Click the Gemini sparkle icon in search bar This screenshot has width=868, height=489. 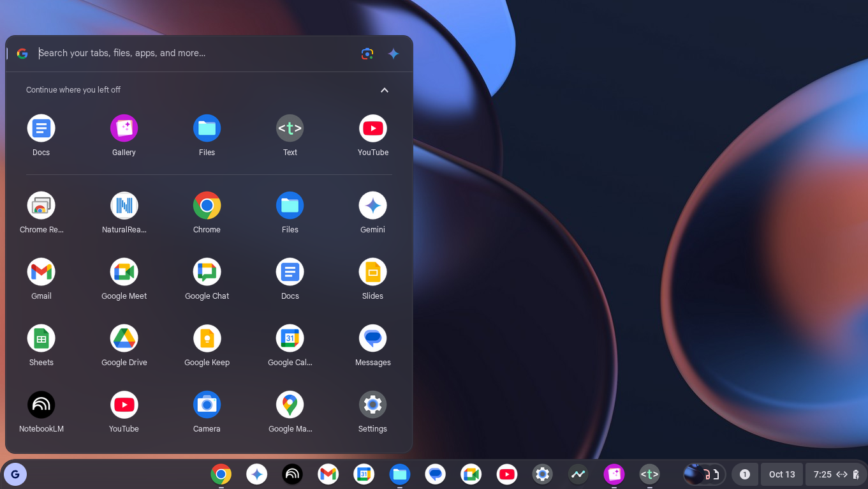click(x=394, y=54)
